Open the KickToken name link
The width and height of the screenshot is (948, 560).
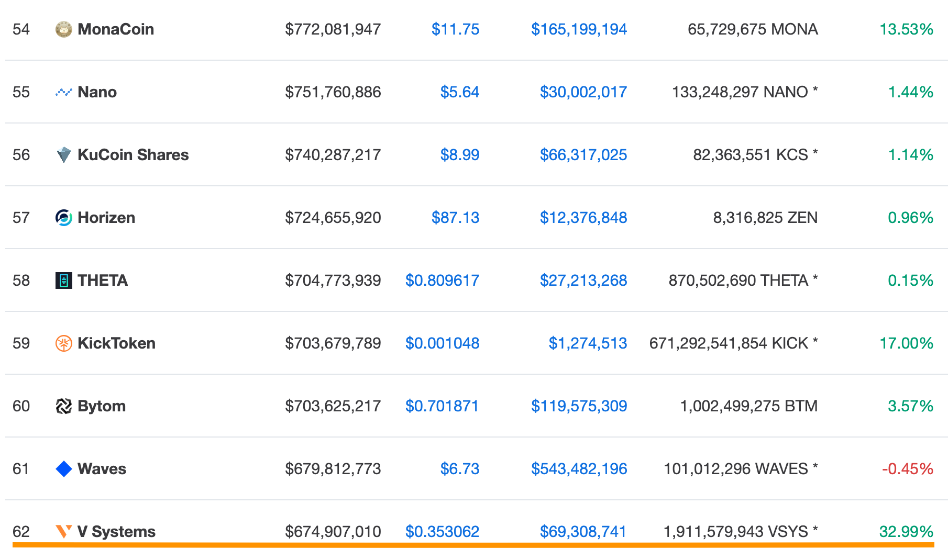[x=117, y=343]
